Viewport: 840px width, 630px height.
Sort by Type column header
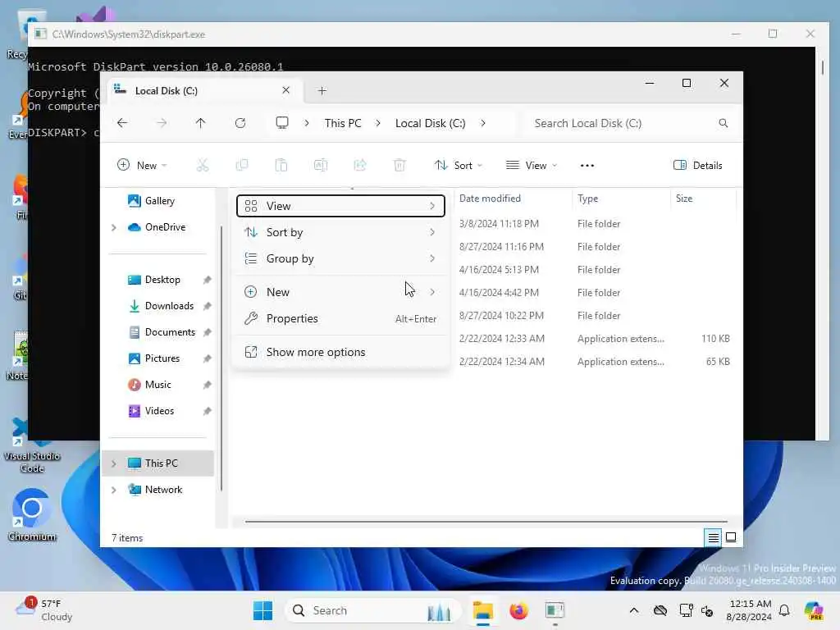(621, 199)
